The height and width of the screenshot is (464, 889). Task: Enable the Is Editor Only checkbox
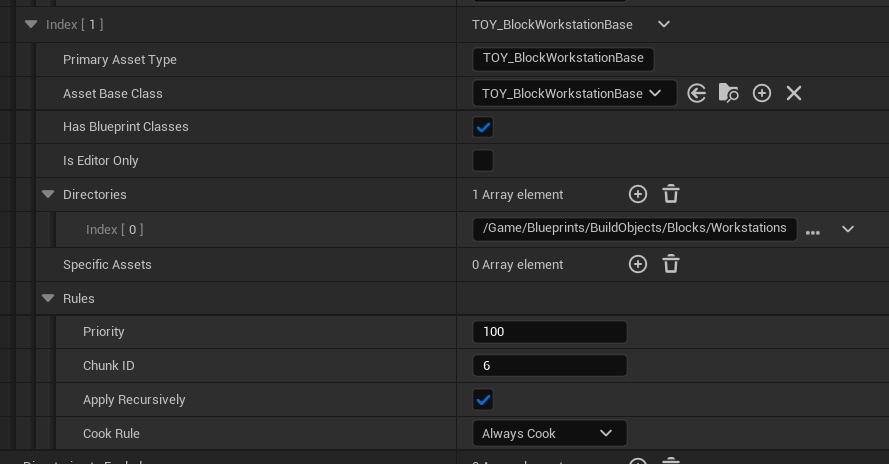tap(483, 161)
